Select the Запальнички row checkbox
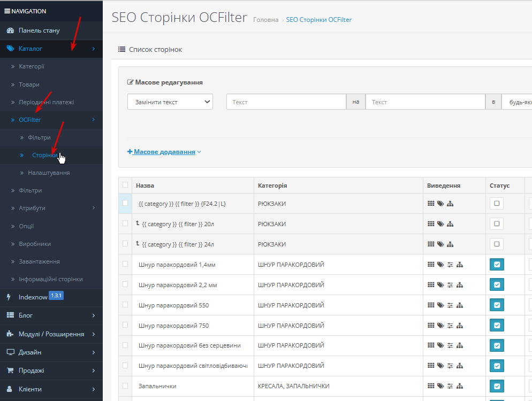The height and width of the screenshot is (401, 532). [x=125, y=385]
